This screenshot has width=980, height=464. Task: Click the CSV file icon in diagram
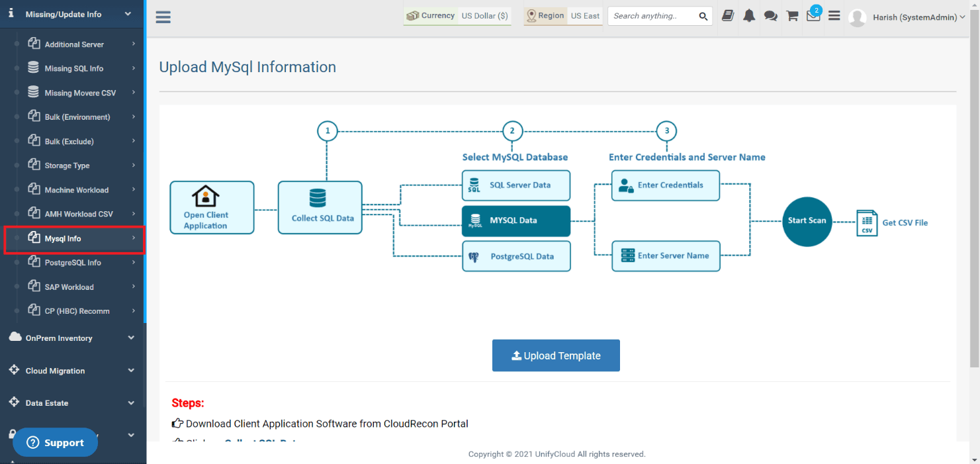coord(867,223)
